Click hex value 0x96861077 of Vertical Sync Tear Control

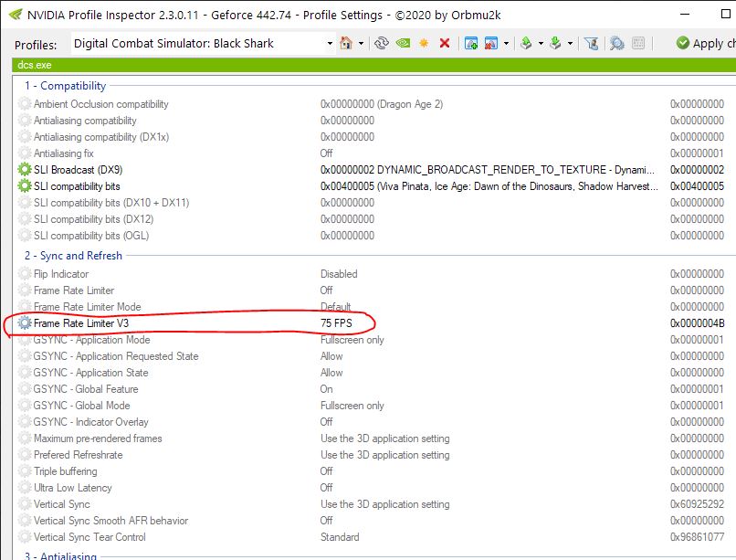(x=697, y=536)
